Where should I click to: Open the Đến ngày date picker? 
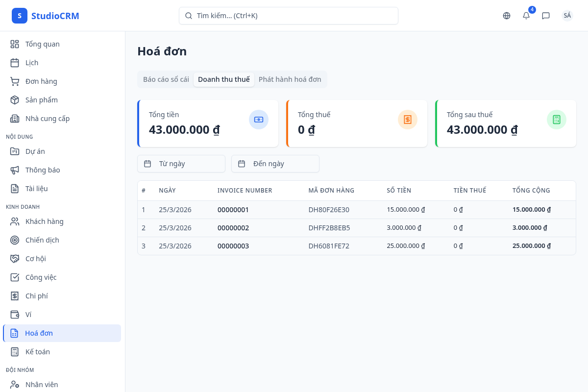coord(275,164)
